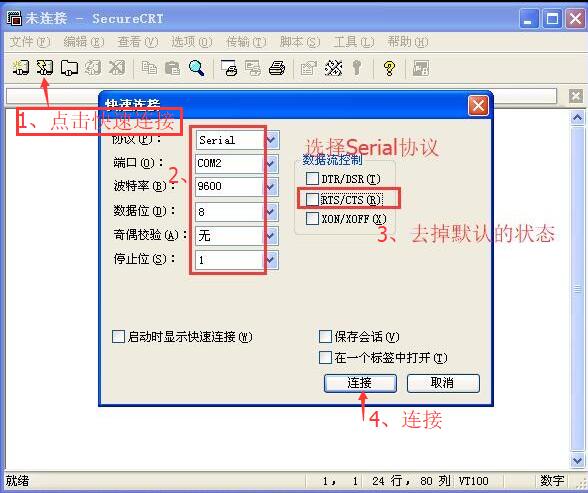
Task: Click the Disconnect toolbar icon
Action: [117, 68]
